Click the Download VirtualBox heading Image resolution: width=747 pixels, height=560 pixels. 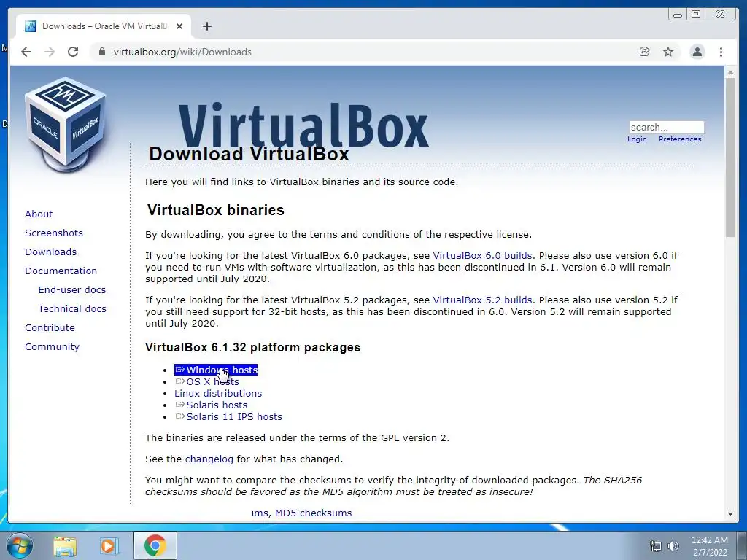pyautogui.click(x=249, y=155)
